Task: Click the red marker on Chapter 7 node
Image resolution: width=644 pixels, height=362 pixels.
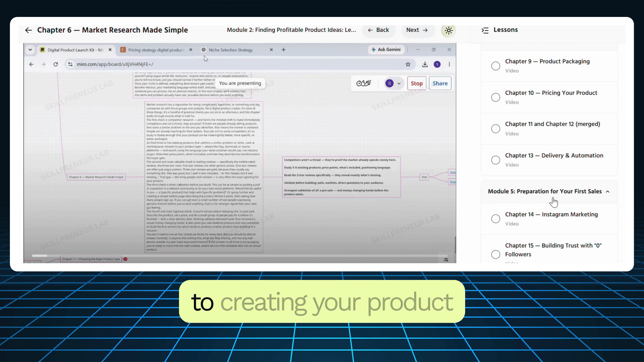Action: [x=125, y=259]
